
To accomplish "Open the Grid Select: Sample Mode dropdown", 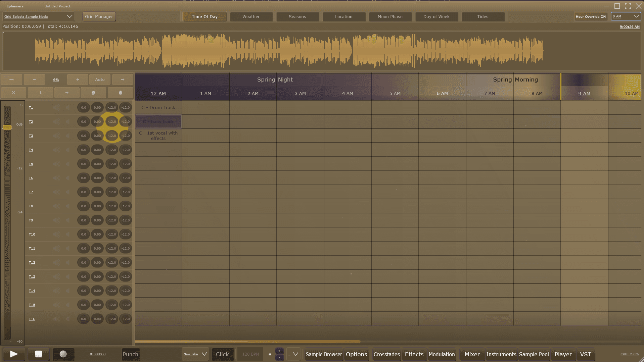I will (38, 16).
